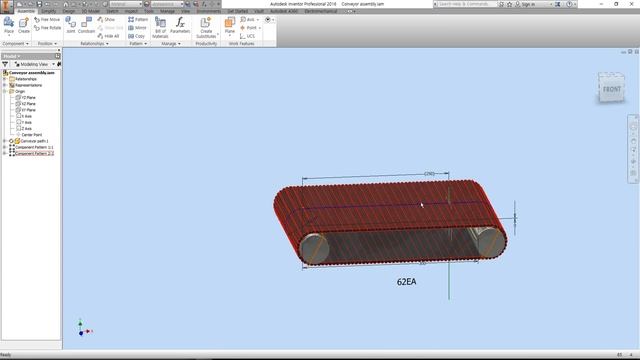The height and width of the screenshot is (360, 640).
Task: Select the Pattern component tool
Action: click(138, 19)
